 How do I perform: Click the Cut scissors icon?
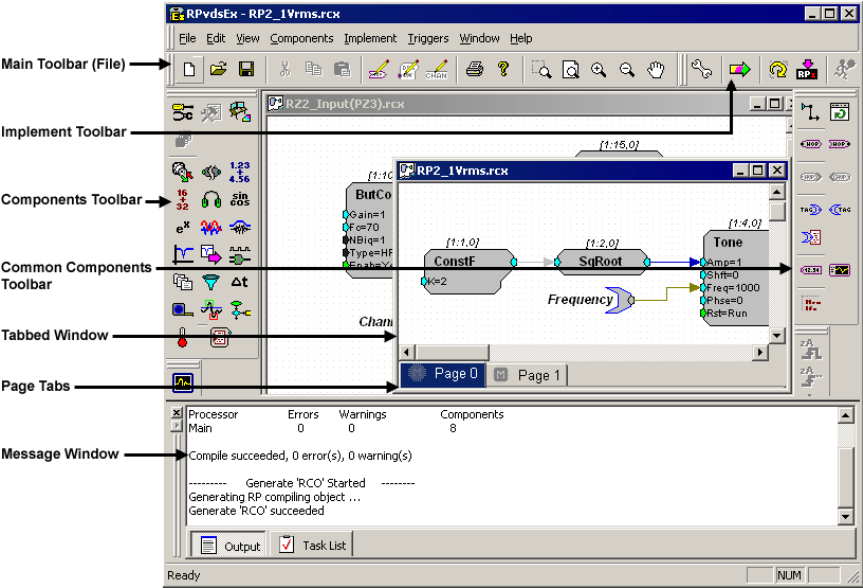[285, 69]
